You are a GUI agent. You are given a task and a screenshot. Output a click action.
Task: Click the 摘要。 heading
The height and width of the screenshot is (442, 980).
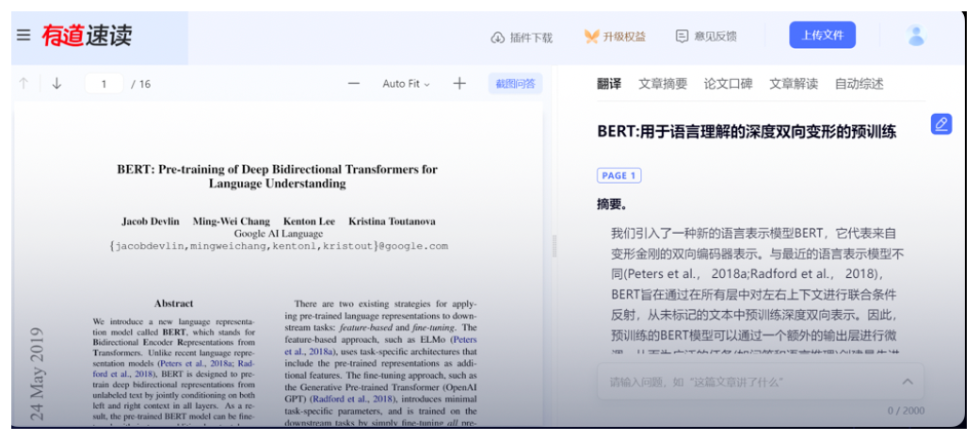point(612,205)
